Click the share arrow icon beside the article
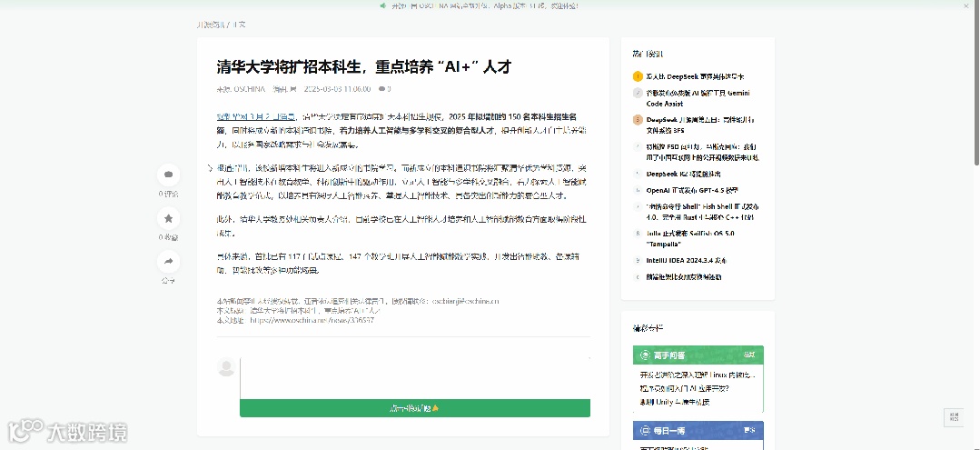This screenshot has width=980, height=450. tap(168, 262)
